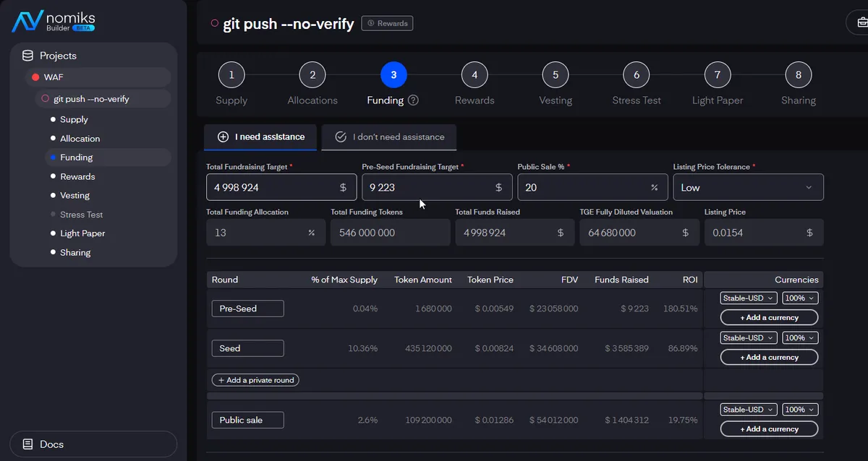Open Vesting in the sidebar
This screenshot has width=868, height=461.
tap(75, 195)
